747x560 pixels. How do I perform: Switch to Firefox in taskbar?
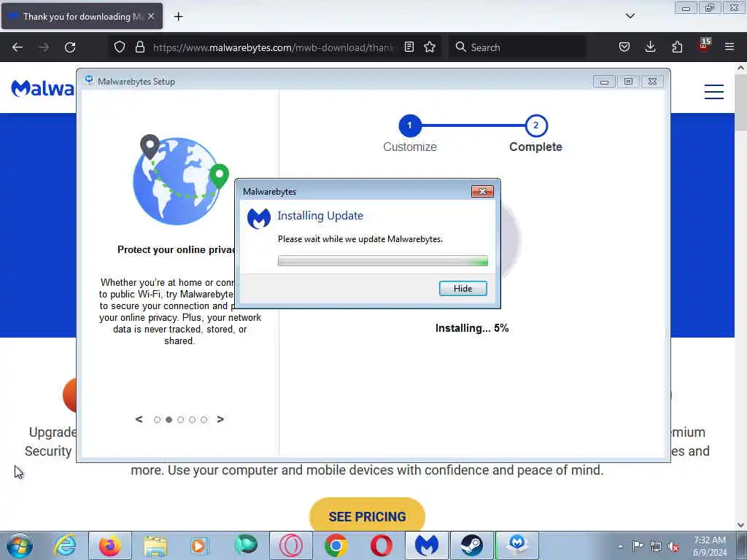110,545
